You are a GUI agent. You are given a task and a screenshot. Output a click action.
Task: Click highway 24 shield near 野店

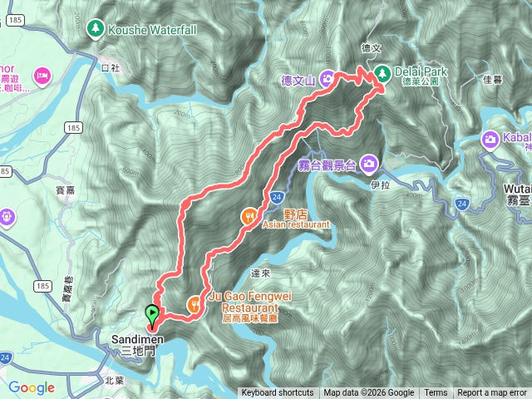click(277, 197)
